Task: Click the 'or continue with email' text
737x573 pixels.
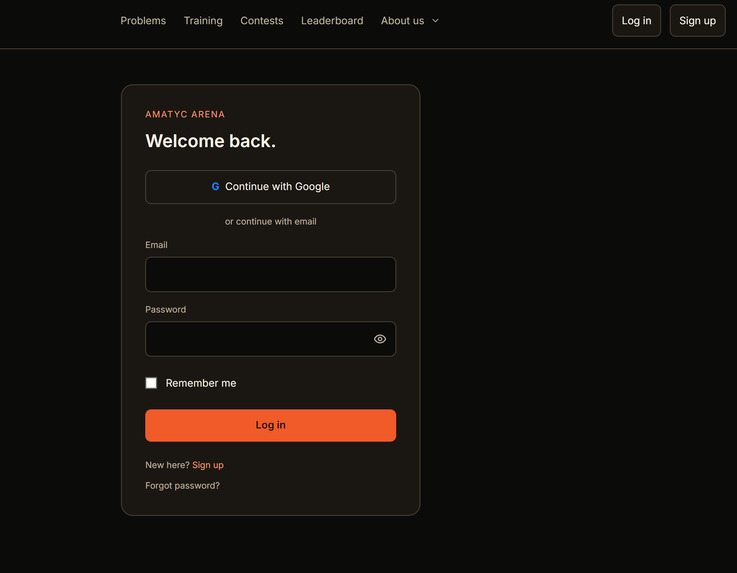Action: pos(270,221)
